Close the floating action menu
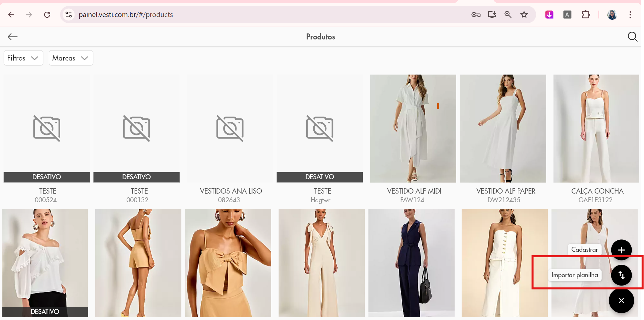Image resolution: width=644 pixels, height=320 pixels. [621, 301]
